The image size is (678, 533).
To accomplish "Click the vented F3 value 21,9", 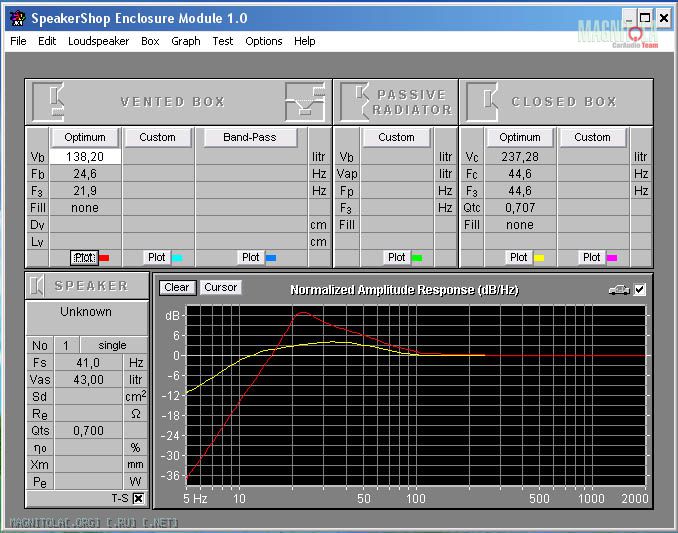I will point(85,191).
